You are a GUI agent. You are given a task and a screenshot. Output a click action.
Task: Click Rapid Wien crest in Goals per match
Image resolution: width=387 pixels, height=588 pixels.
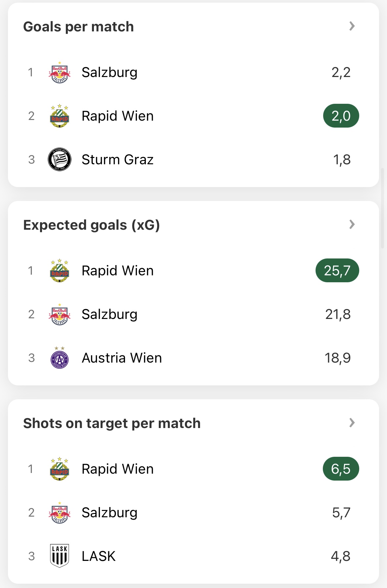(x=60, y=116)
